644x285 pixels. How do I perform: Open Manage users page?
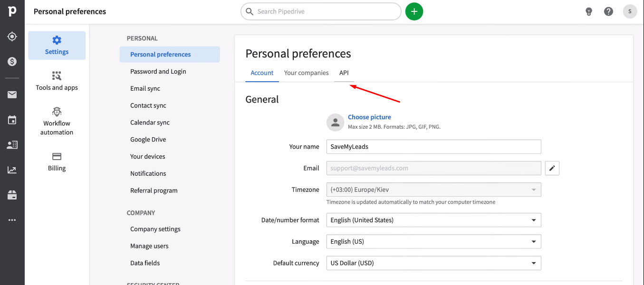pos(150,246)
